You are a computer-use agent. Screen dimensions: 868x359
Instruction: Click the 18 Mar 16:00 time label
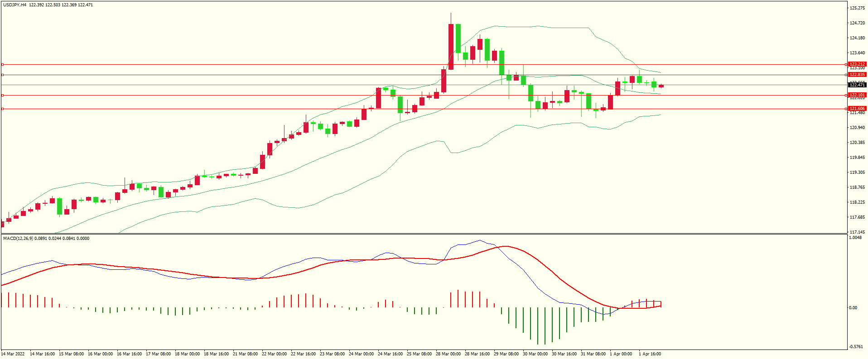217,354
